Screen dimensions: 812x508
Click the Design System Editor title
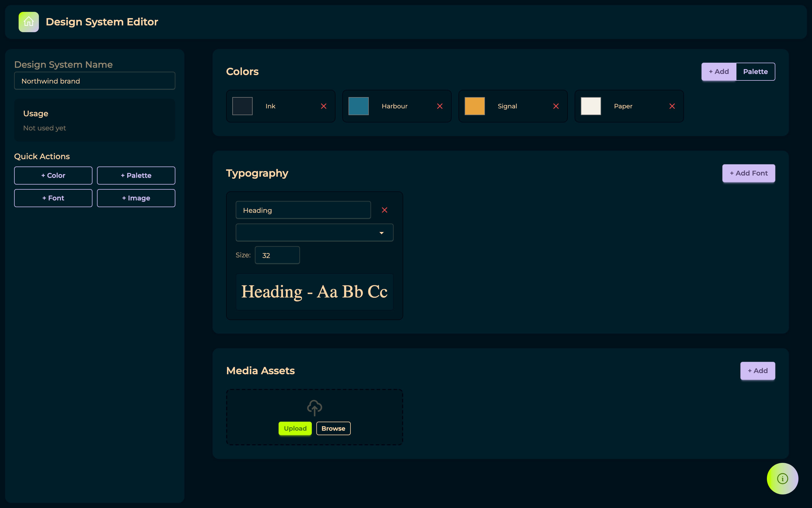[102, 22]
